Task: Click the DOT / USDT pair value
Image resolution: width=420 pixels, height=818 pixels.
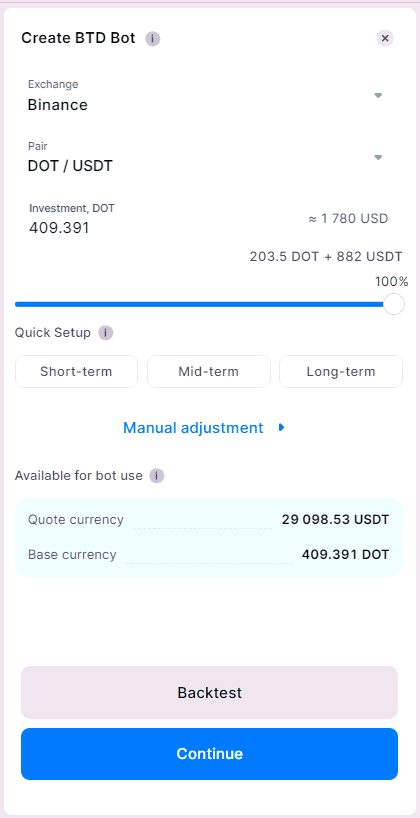Action: click(x=70, y=166)
